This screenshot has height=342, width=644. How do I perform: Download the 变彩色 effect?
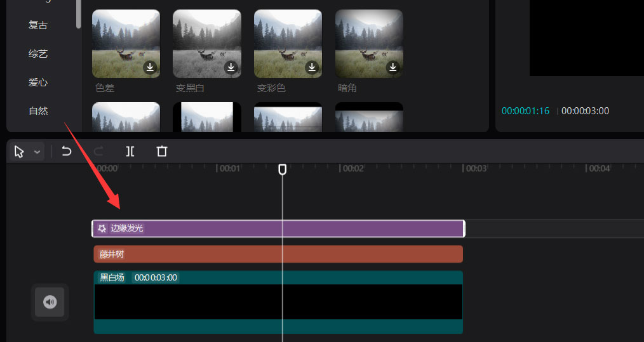312,67
